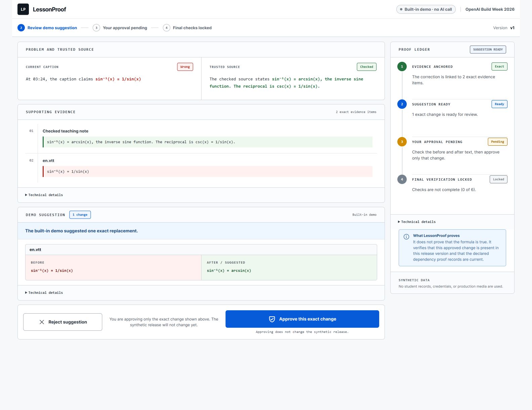Click the Ready status badge

click(499, 104)
